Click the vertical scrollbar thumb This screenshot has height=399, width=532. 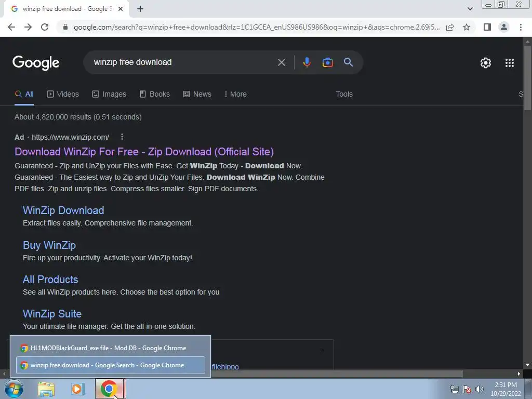tap(527, 77)
